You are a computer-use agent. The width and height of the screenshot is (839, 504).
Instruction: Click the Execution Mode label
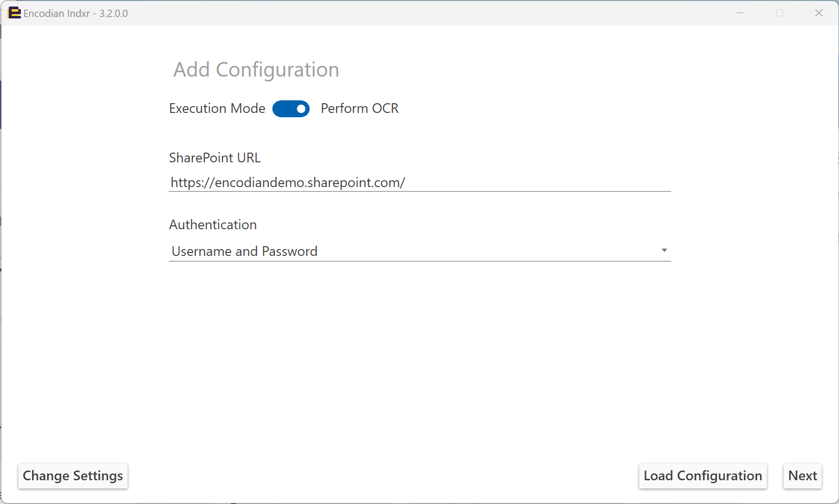tap(217, 109)
